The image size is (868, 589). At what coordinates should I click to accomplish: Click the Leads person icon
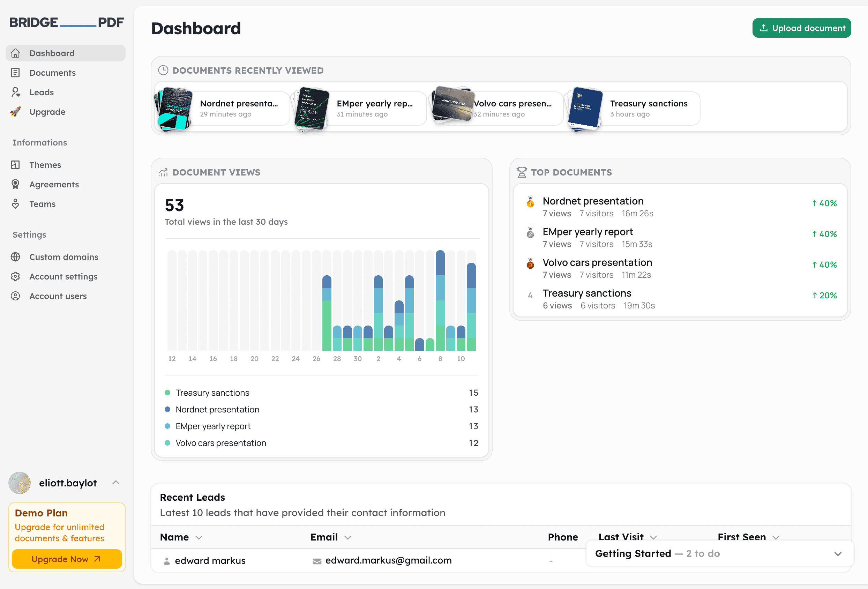coord(15,92)
